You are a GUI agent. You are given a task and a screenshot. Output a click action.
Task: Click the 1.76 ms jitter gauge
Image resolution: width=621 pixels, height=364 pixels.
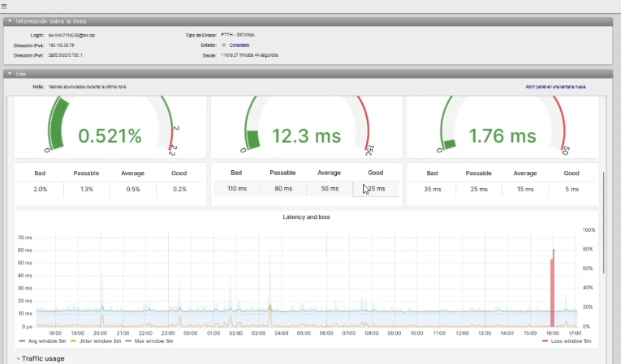[x=502, y=134]
